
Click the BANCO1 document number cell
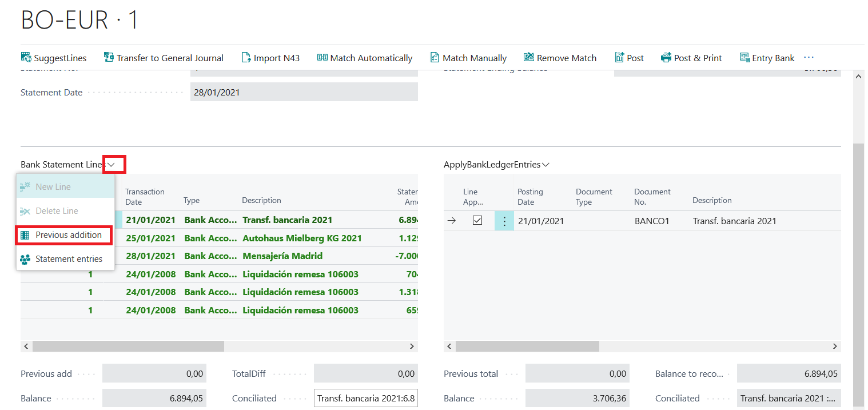coord(652,221)
